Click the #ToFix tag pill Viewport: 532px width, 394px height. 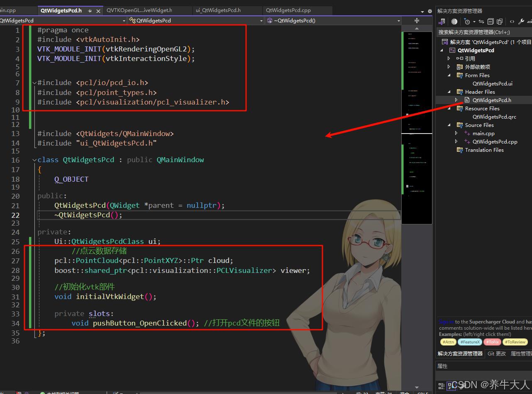click(x=492, y=342)
